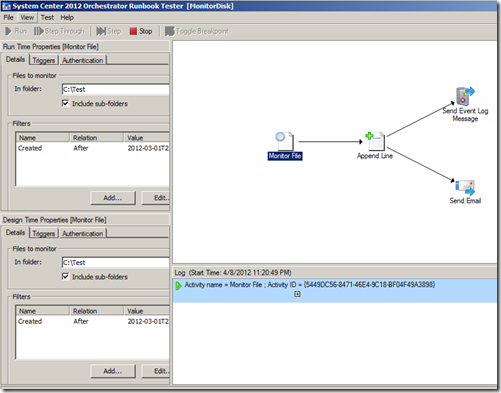Image resolution: width=501 pixels, height=393 pixels.
Task: Open the View menu
Action: pyautogui.click(x=27, y=18)
